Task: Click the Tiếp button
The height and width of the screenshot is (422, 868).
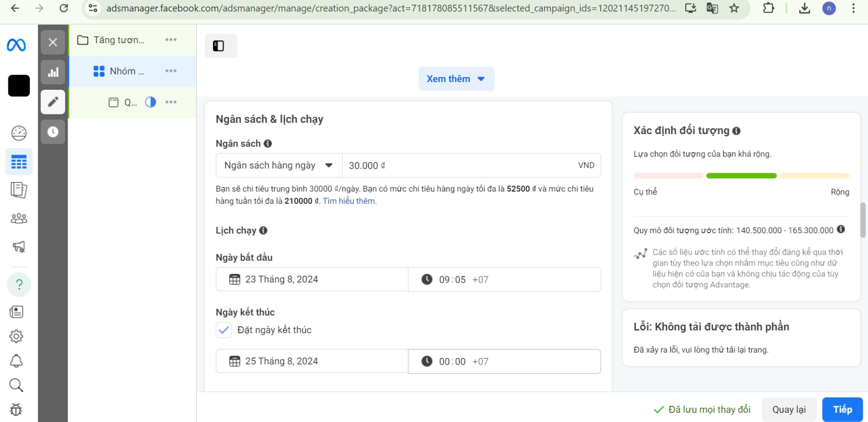Action: point(843,409)
